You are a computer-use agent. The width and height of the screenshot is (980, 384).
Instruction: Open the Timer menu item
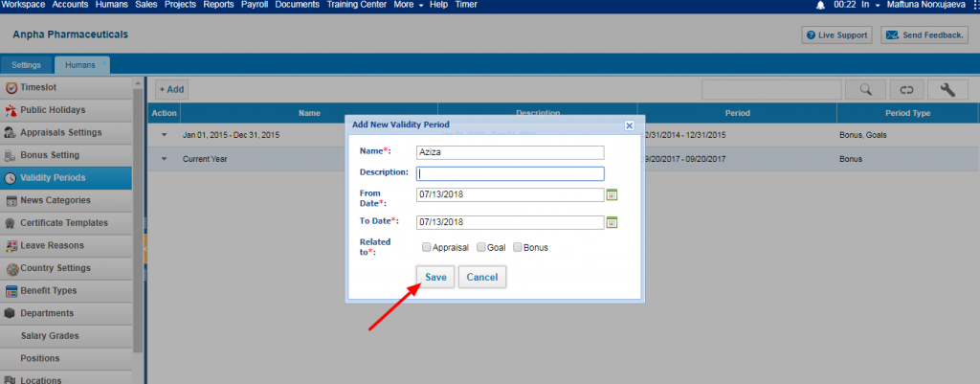pos(466,5)
